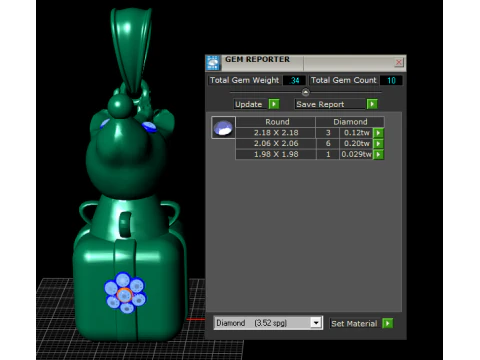Click the Round column header

(x=276, y=122)
